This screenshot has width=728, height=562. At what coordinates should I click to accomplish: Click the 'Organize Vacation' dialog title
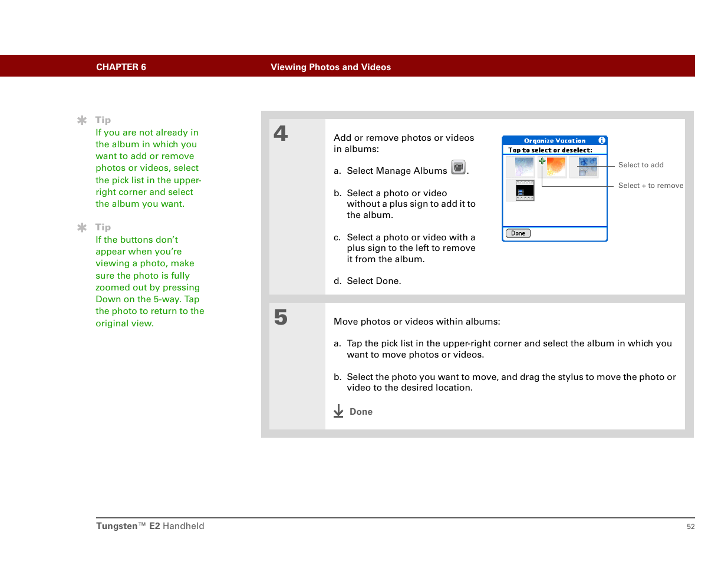[x=555, y=141]
